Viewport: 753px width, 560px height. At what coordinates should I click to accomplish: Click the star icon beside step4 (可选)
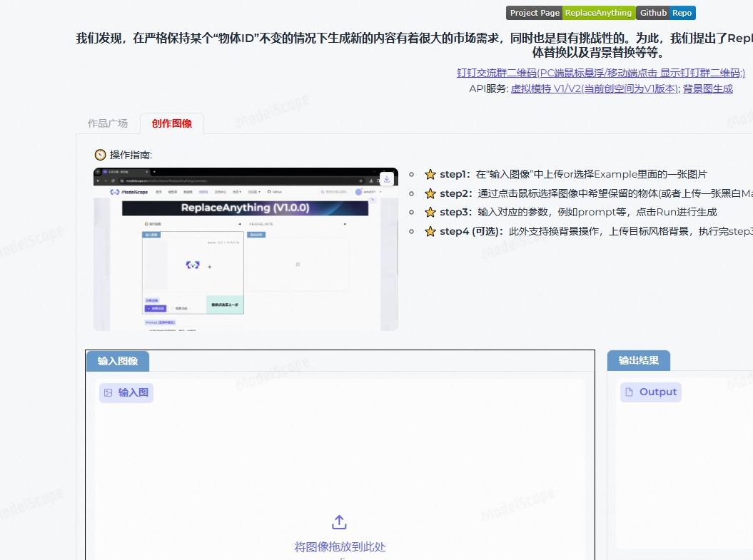(430, 231)
